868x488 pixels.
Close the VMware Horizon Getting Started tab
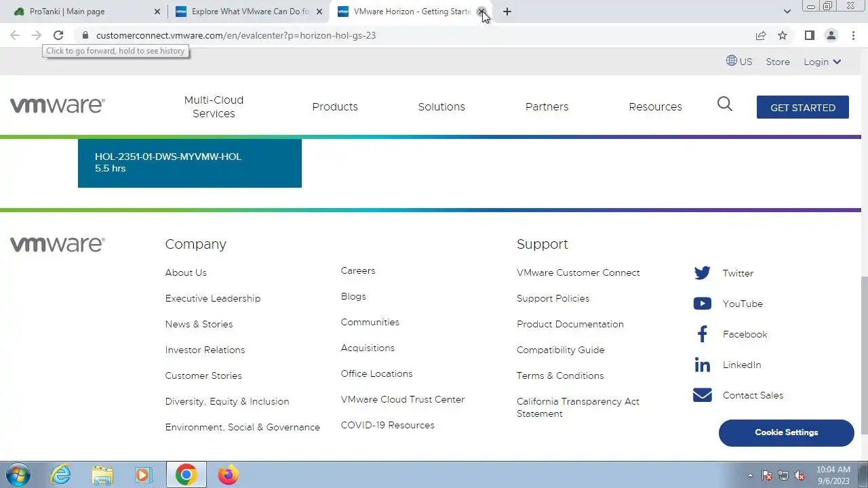(x=481, y=12)
